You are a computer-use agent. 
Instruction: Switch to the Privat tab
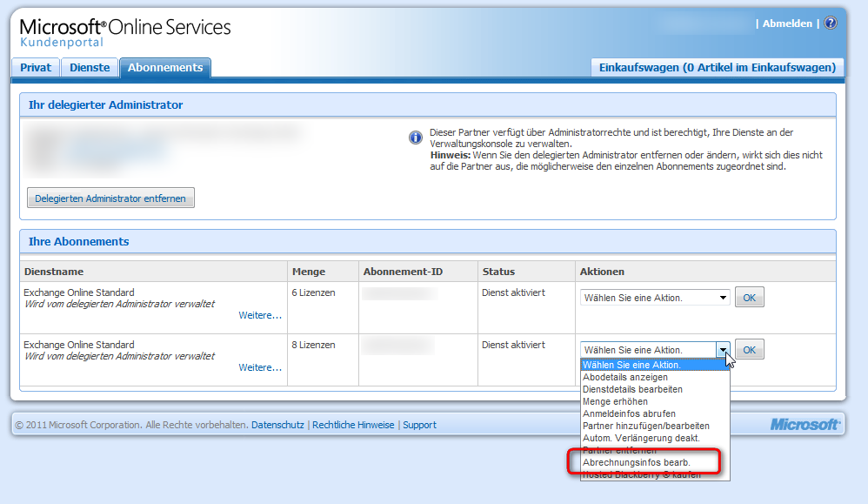coord(36,68)
